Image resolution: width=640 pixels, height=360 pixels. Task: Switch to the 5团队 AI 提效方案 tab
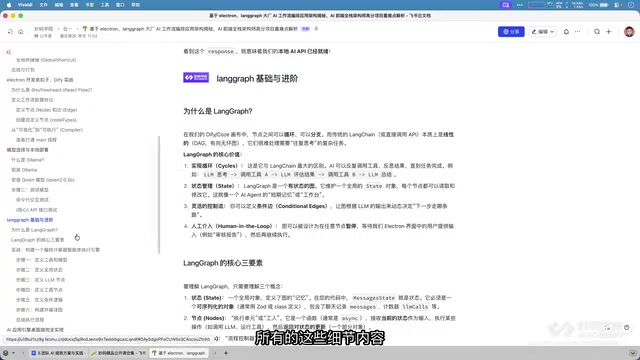tap(57, 353)
